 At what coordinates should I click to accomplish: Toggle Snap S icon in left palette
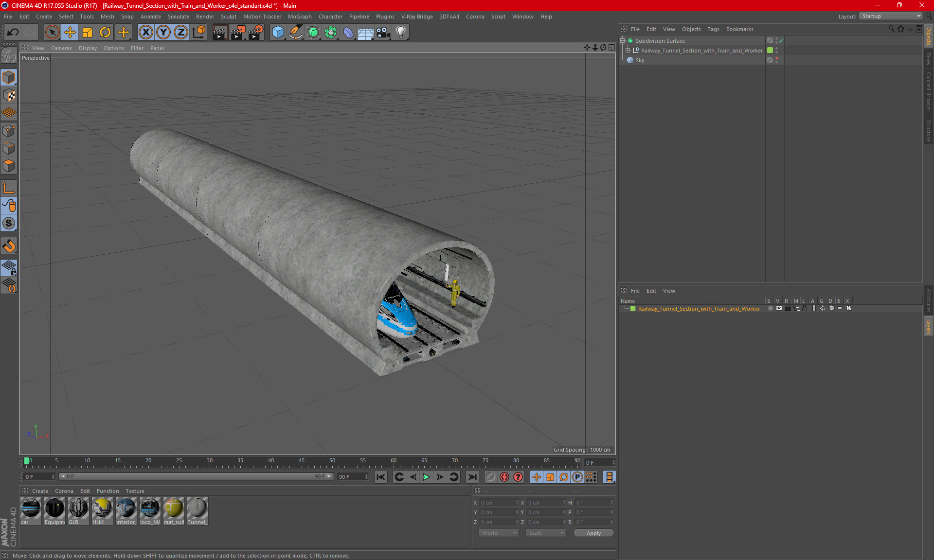point(9,223)
